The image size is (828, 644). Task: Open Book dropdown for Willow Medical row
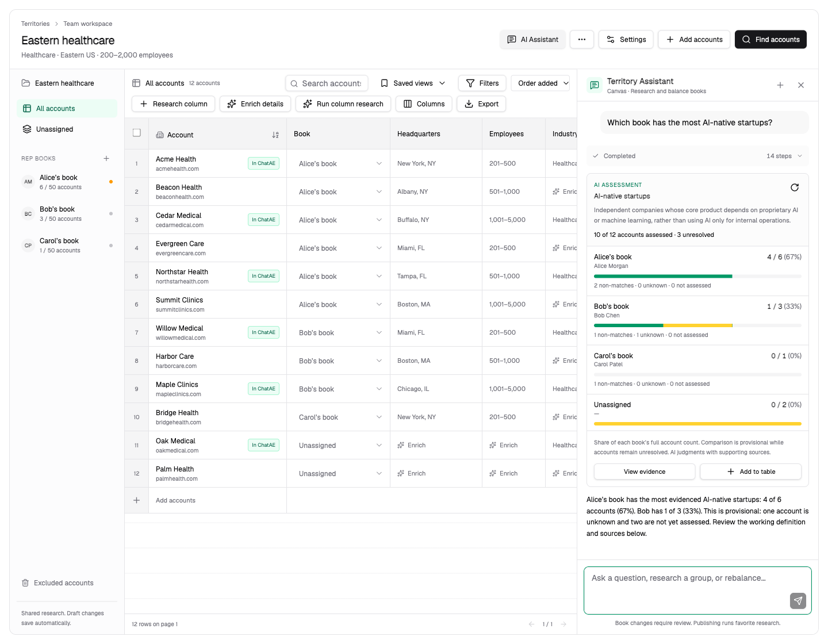[x=340, y=333]
